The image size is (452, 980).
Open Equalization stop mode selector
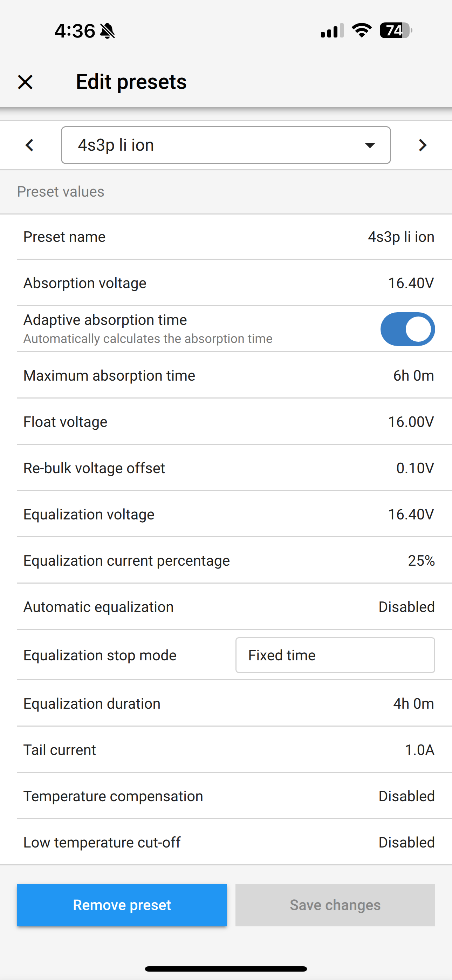point(335,655)
